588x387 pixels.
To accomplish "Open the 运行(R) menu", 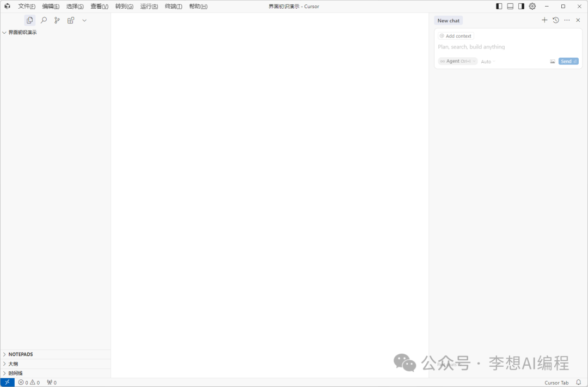I will click(x=149, y=7).
